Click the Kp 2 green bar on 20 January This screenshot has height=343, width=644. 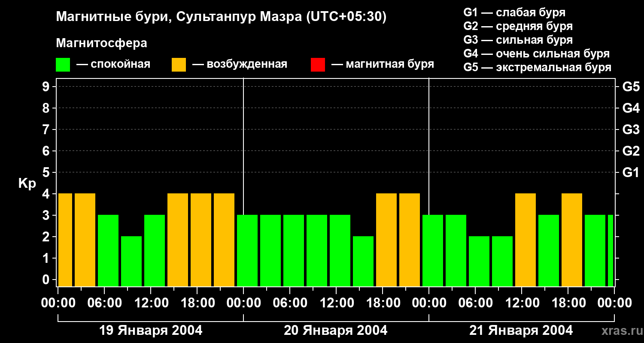click(x=363, y=261)
